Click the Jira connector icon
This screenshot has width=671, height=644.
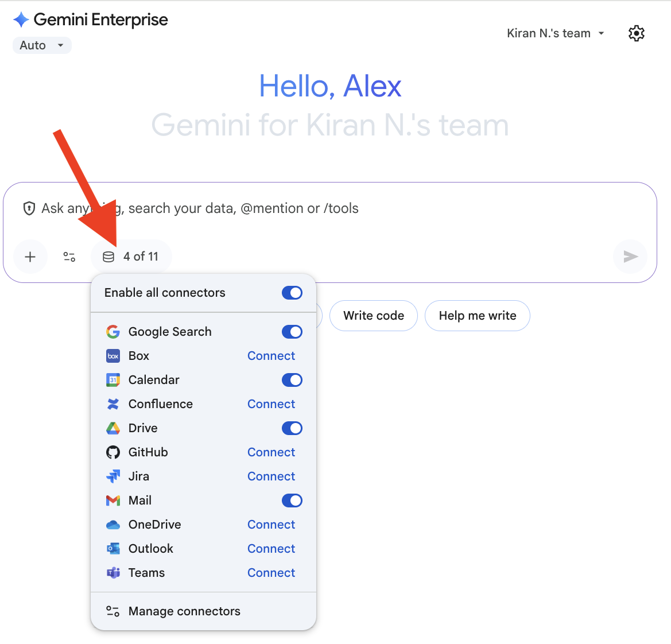point(113,476)
